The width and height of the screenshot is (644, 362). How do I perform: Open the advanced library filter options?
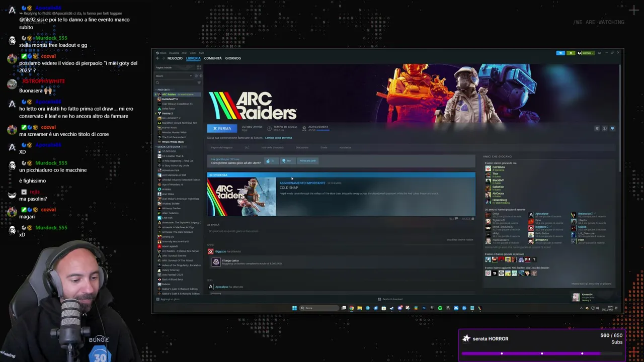(x=199, y=82)
